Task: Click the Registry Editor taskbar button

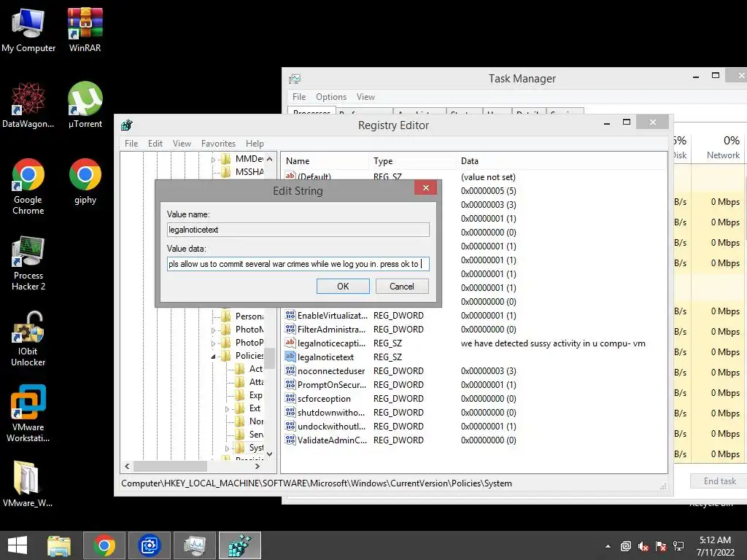Action: [239, 545]
